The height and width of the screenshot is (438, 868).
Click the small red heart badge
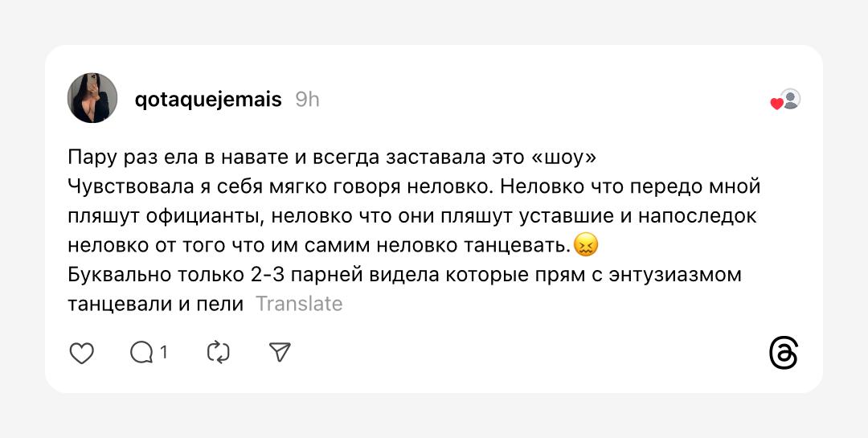click(x=776, y=104)
